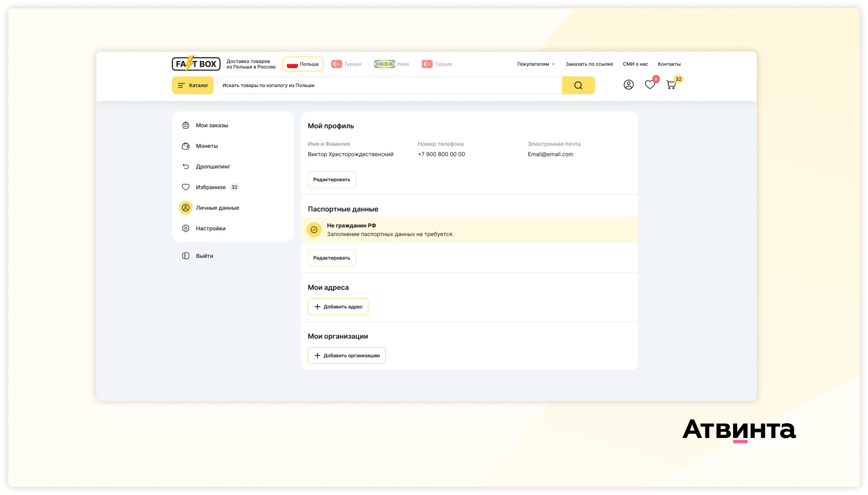The width and height of the screenshot is (868, 495).
Task: Click the Дропшипинг return arrow icon
Action: [x=186, y=166]
